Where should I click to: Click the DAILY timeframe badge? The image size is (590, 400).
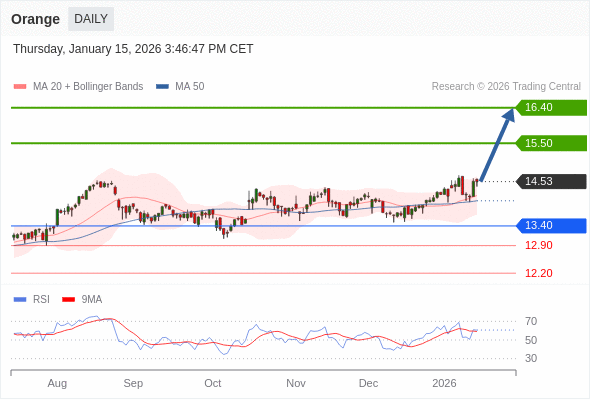(x=91, y=19)
